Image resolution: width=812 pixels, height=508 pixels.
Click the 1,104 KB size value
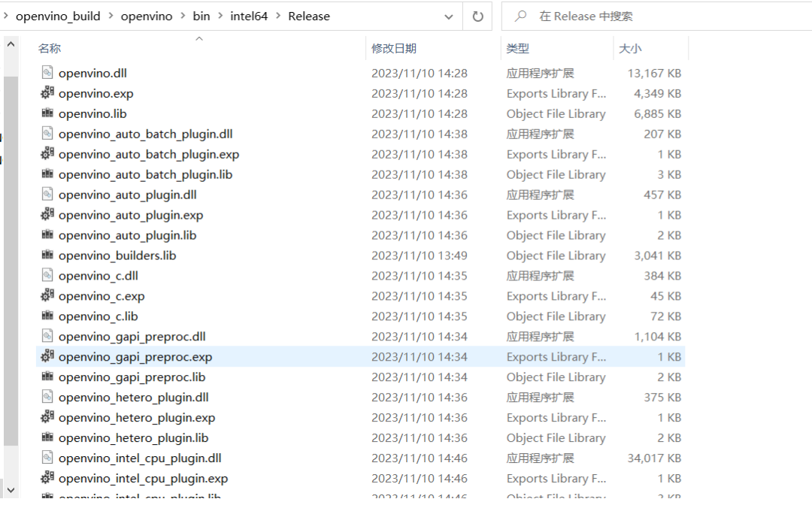(x=658, y=336)
